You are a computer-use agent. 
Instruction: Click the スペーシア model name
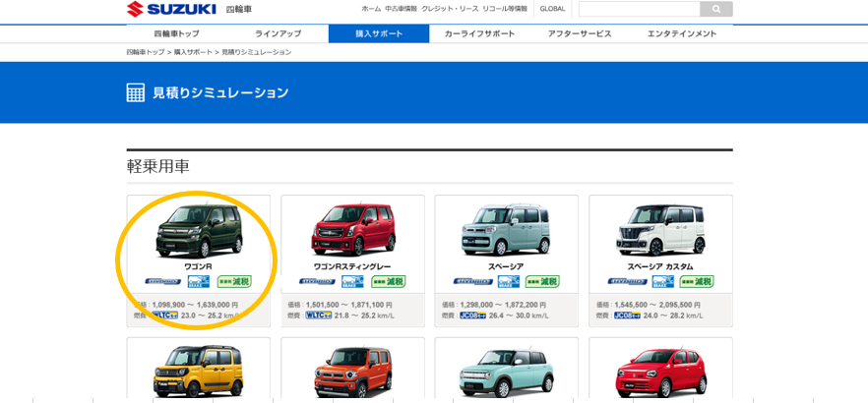[507, 266]
